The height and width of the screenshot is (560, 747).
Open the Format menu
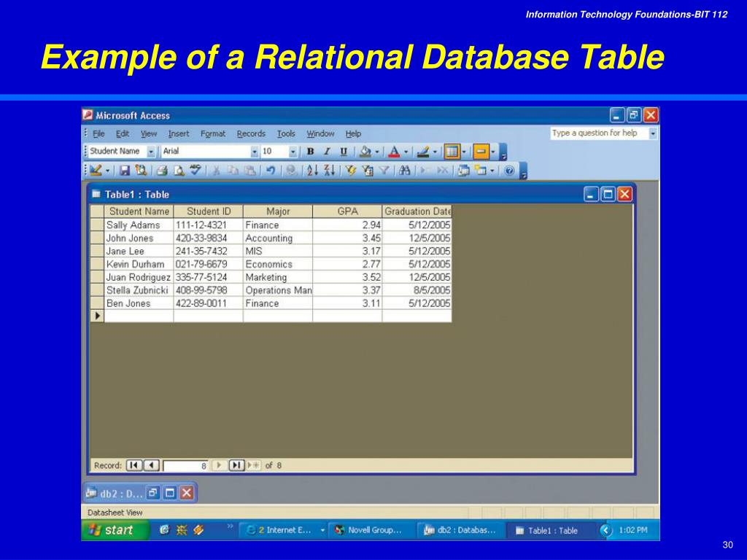click(213, 134)
